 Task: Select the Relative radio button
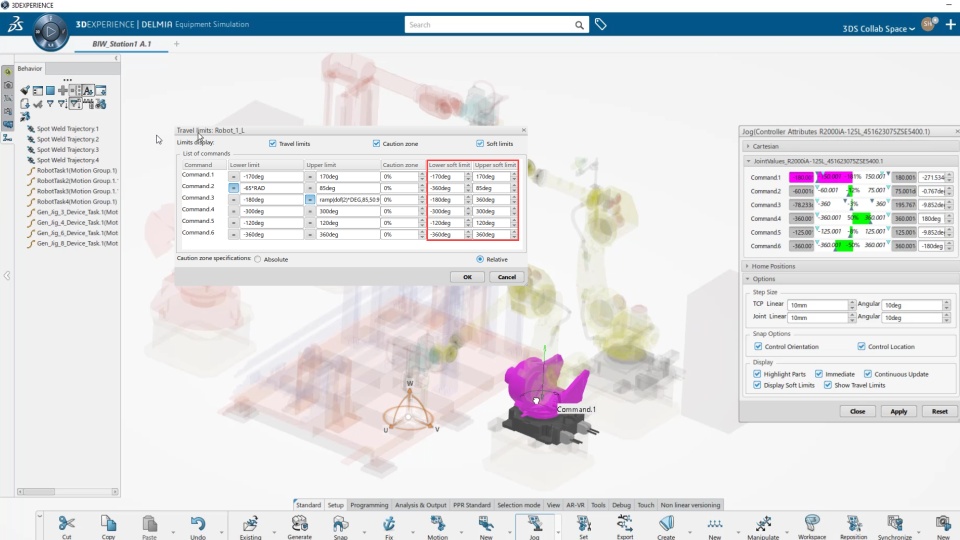tap(480, 260)
